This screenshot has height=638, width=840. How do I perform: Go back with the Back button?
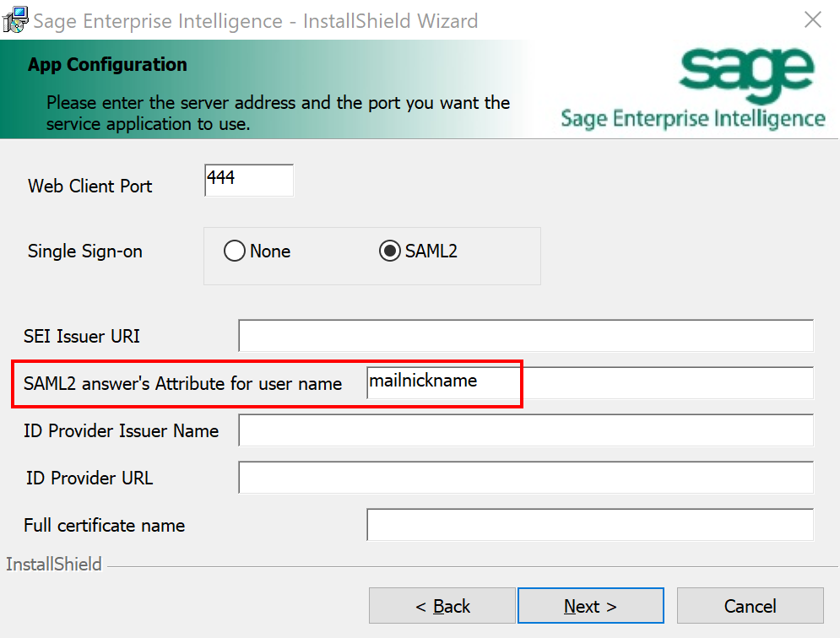442,606
